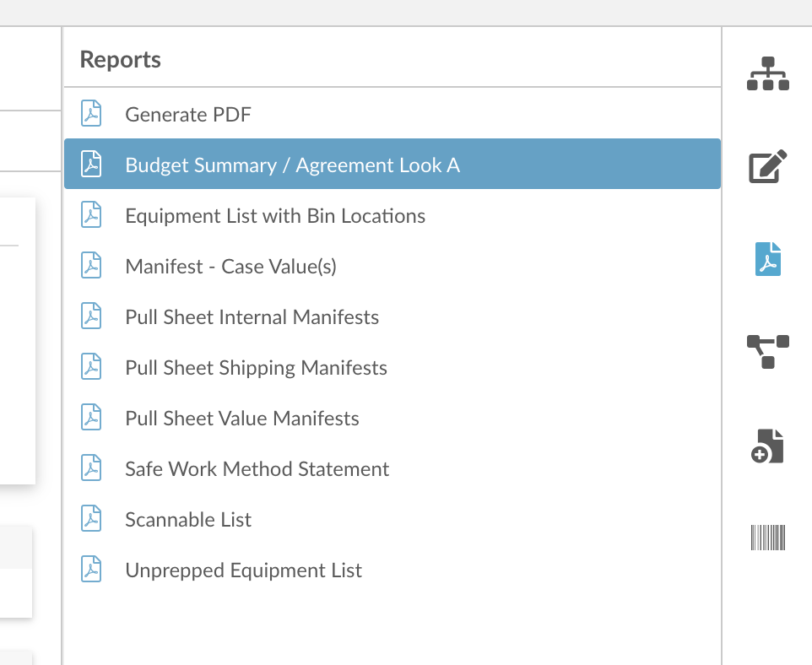Viewport: 812px width, 665px height.
Task: Click PDF icon beside Generate PDF
Action: click(91, 113)
